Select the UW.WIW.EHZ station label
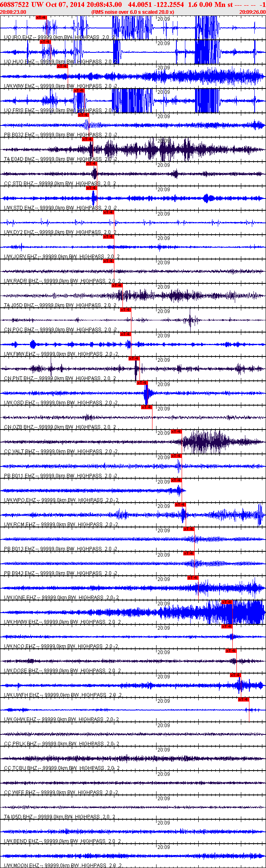266x868 pixels. [x=61, y=86]
